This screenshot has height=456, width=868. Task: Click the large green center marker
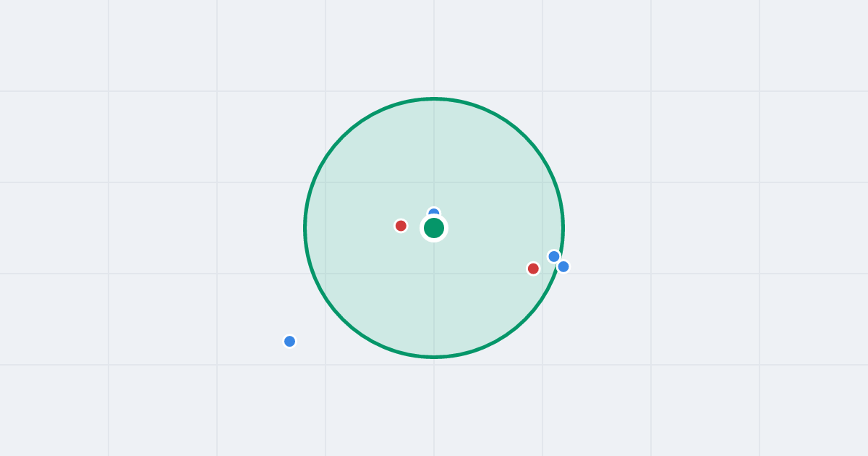coord(434,228)
